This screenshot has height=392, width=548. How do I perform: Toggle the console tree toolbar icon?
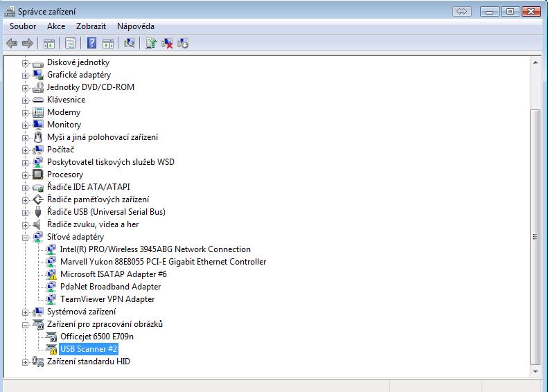click(x=49, y=44)
